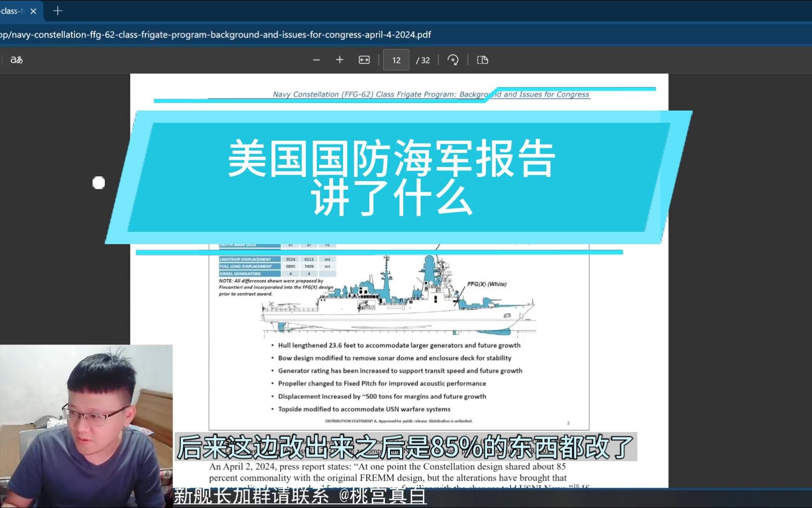The image size is (812, 508).
Task: Click the document header title text
Action: pyautogui.click(x=431, y=94)
